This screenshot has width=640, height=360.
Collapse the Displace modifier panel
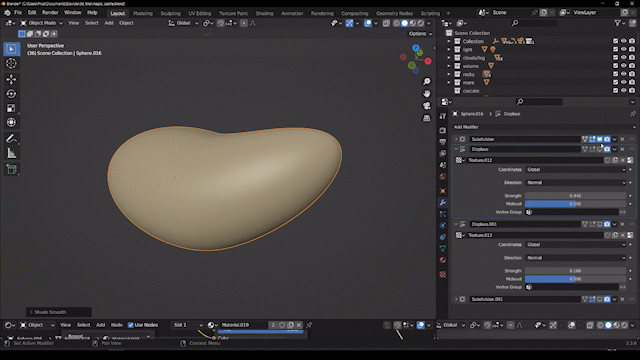(456, 149)
